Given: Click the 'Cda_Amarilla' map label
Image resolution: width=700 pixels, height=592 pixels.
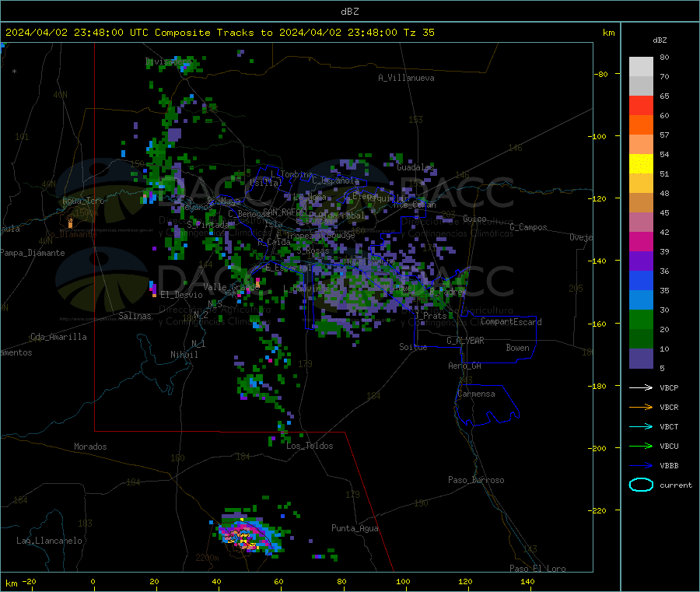Looking at the screenshot, I should pos(58,337).
